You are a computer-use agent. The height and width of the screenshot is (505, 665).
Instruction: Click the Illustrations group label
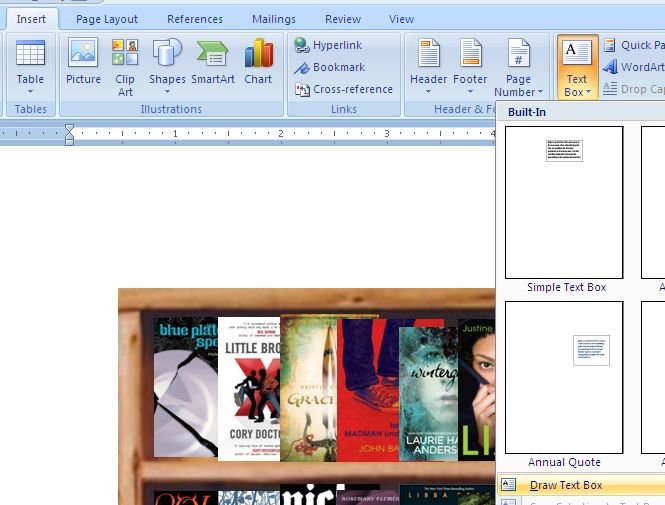(171, 109)
